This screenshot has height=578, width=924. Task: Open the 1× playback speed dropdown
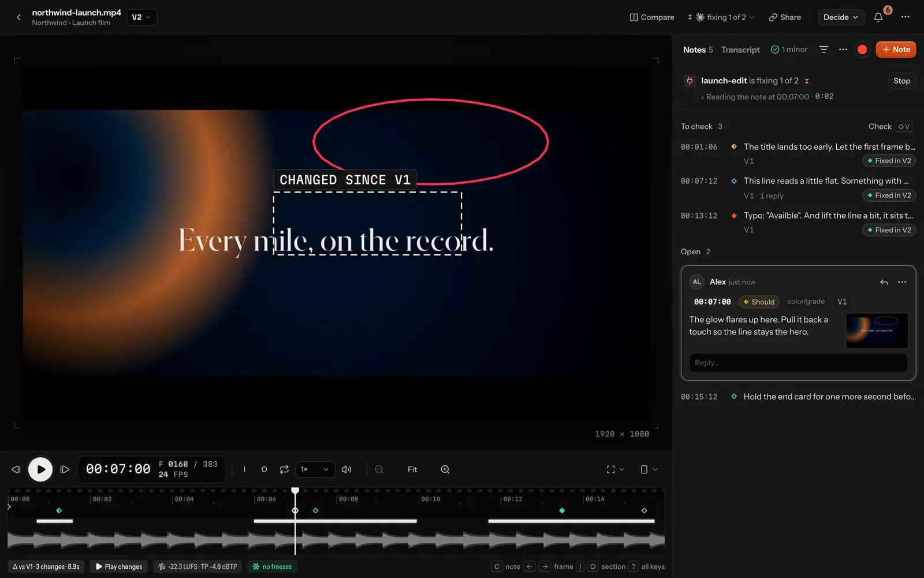click(x=315, y=469)
